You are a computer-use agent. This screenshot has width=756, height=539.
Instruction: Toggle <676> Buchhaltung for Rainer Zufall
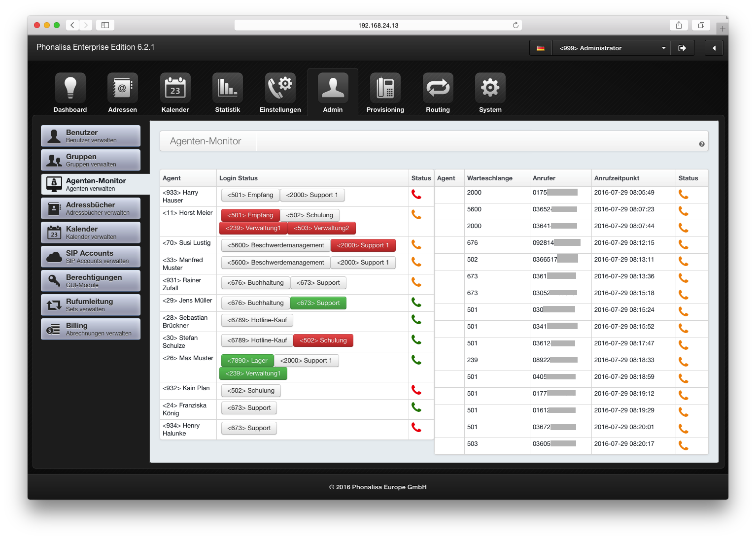(x=256, y=283)
